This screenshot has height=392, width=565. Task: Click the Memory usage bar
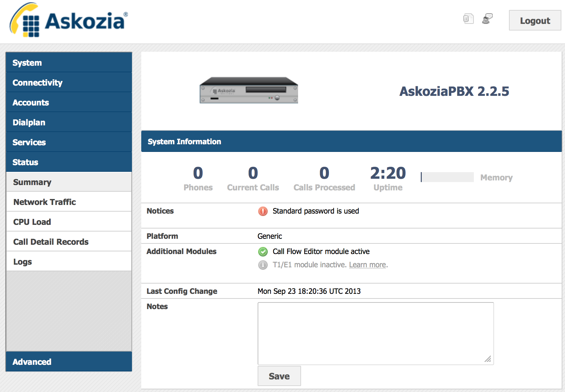pyautogui.click(x=447, y=177)
